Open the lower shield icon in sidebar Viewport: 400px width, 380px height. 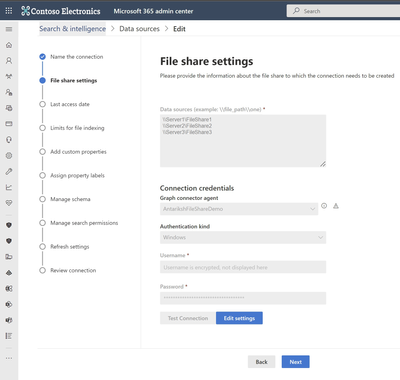point(9,241)
